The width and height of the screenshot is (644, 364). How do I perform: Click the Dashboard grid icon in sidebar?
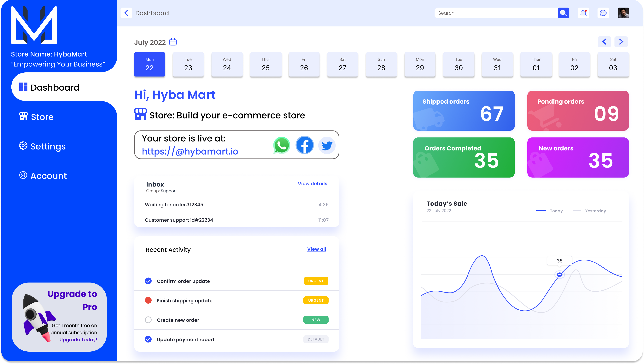tap(23, 87)
